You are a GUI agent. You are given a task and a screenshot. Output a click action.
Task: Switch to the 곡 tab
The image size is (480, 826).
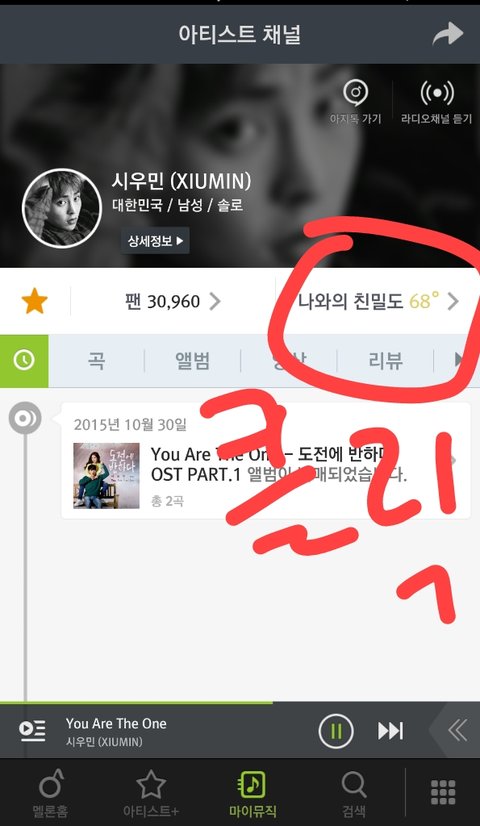96,361
